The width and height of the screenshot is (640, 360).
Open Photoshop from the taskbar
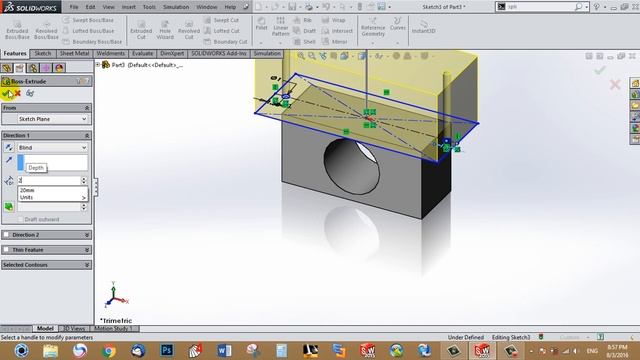point(167,350)
